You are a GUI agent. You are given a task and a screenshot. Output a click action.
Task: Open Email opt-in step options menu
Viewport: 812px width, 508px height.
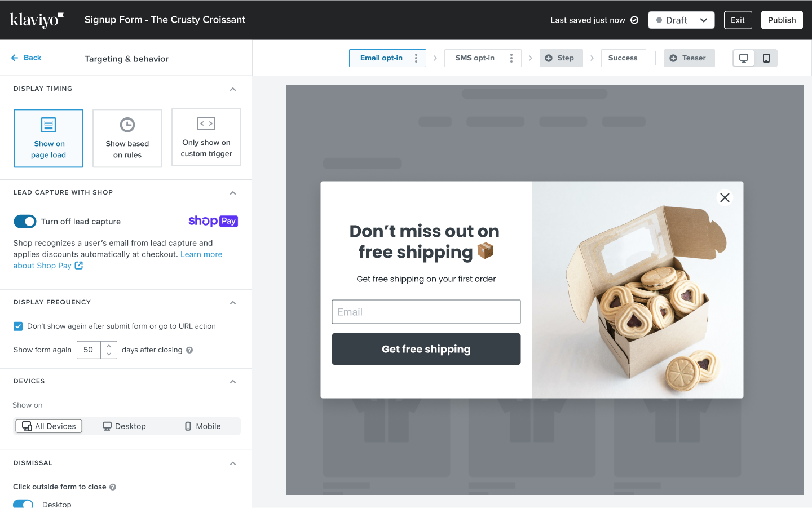(416, 58)
